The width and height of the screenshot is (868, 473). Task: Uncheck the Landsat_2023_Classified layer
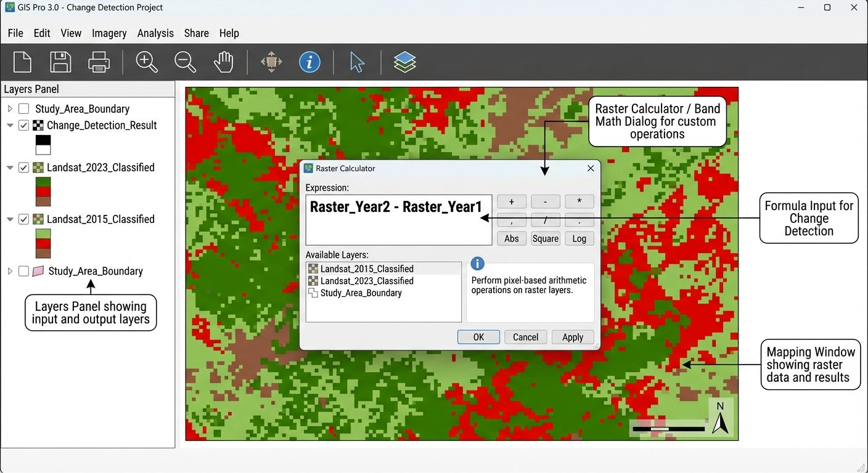click(23, 167)
